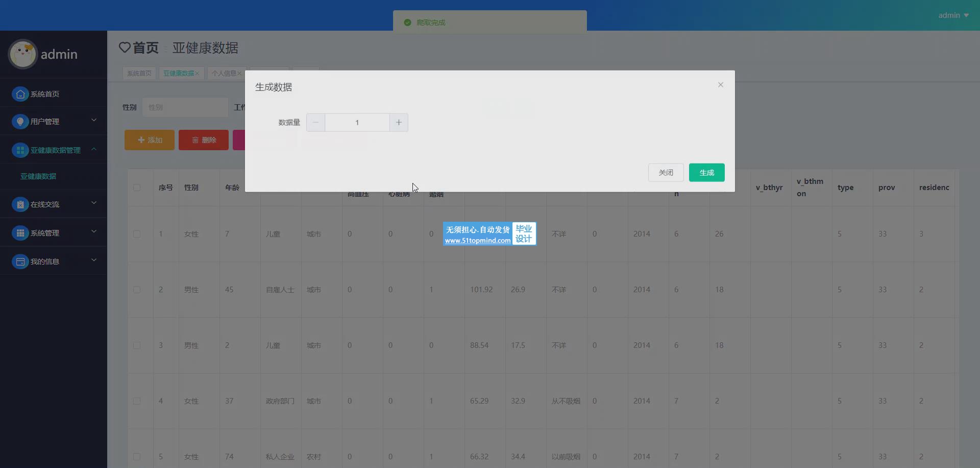This screenshot has width=980, height=468.
Task: Expand the 在线交流 menu chevron
Action: [94, 203]
